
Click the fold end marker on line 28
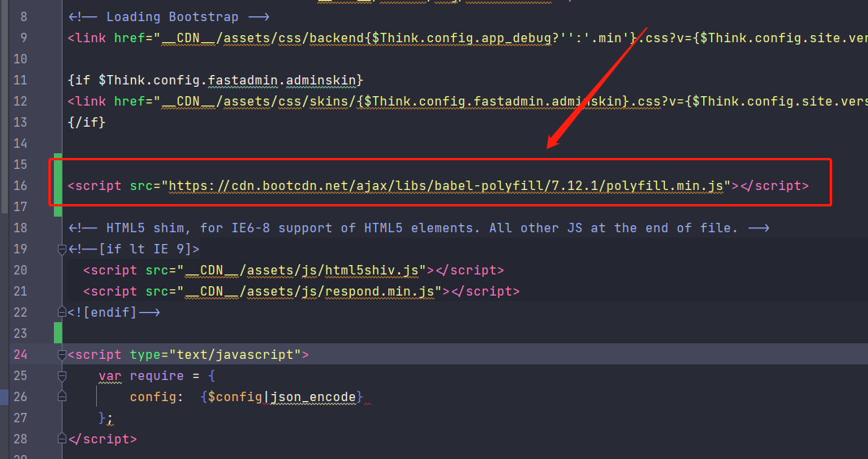click(62, 439)
